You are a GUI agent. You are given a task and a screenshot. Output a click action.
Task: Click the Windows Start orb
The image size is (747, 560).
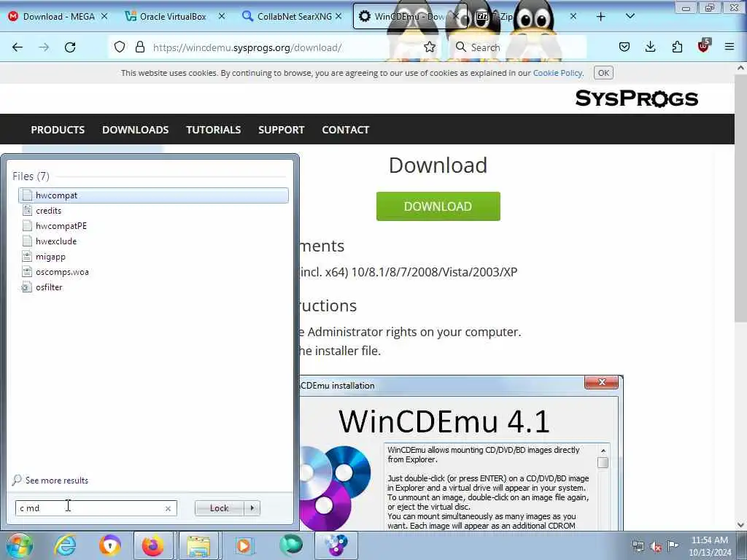click(19, 545)
